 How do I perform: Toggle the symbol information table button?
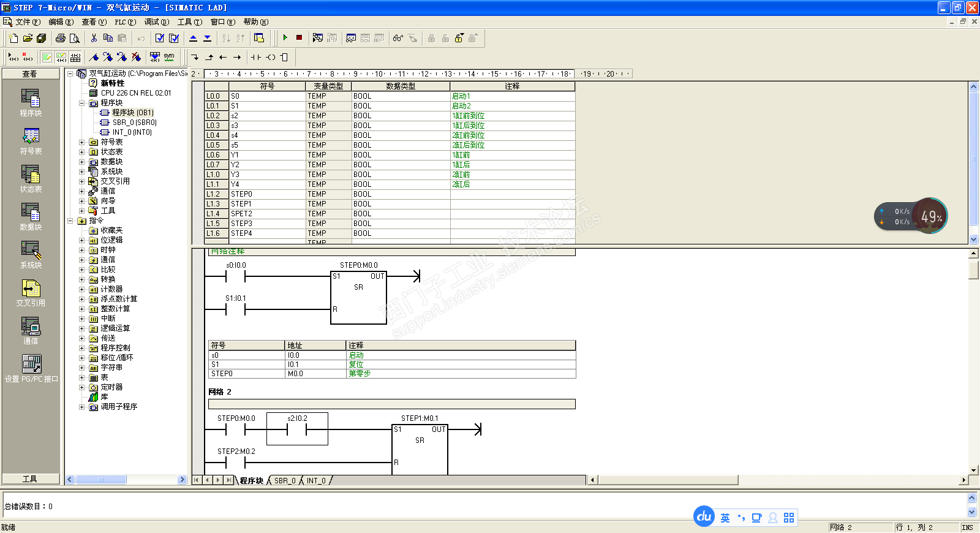click(75, 58)
